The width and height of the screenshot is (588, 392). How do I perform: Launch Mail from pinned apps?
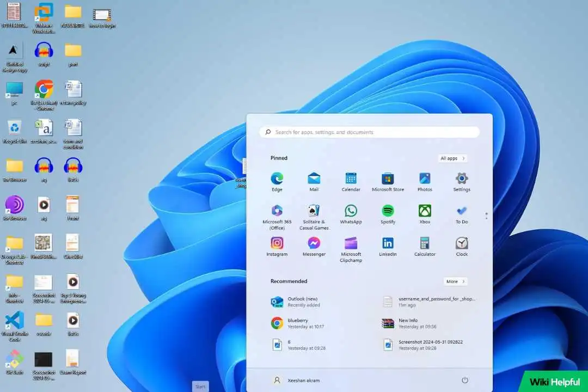point(314,182)
